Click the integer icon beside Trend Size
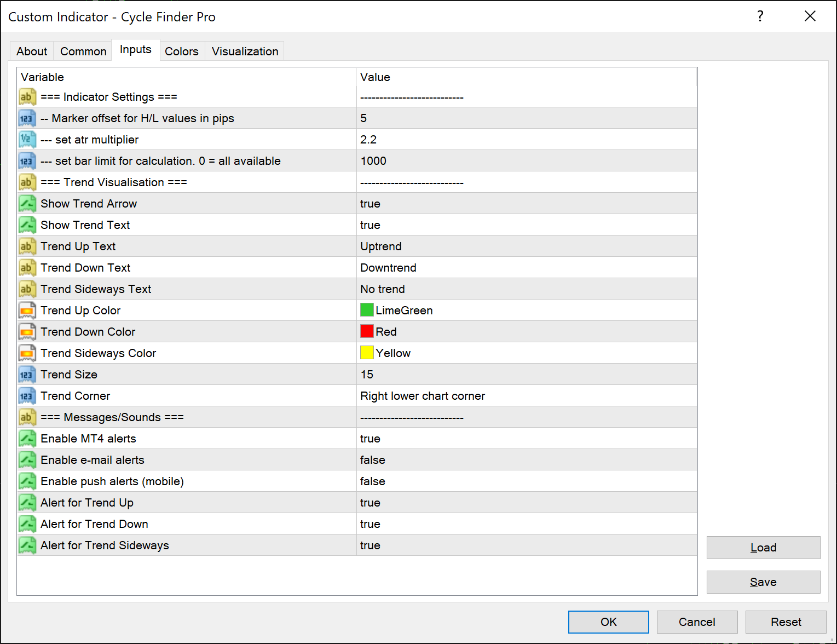Viewport: 837px width, 644px height. [x=27, y=375]
